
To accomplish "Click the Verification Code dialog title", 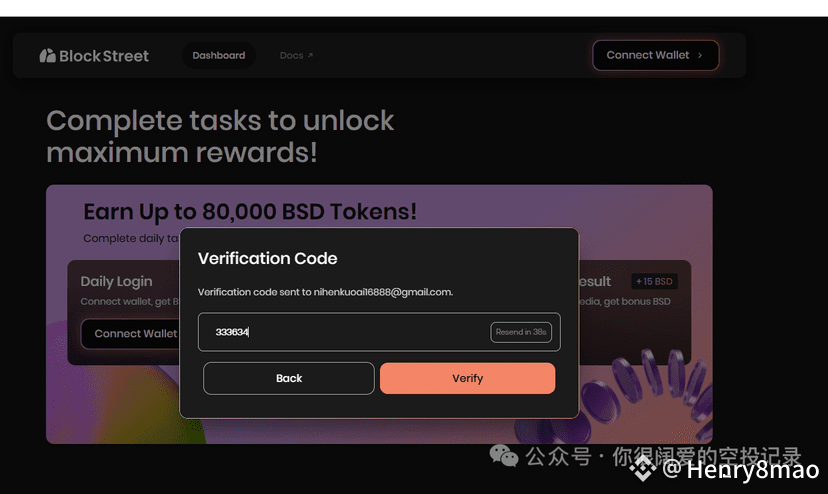I will pyautogui.click(x=267, y=258).
